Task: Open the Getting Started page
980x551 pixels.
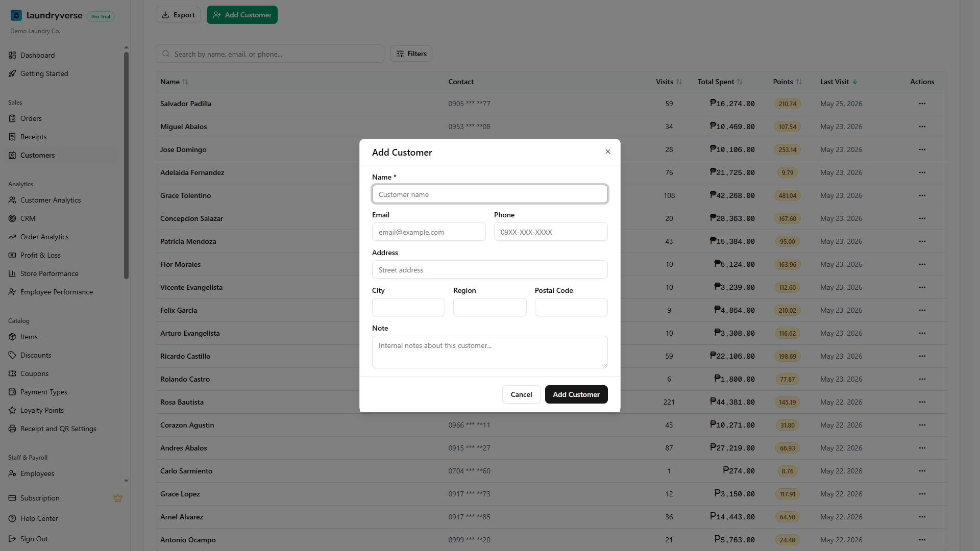Action: [x=44, y=73]
